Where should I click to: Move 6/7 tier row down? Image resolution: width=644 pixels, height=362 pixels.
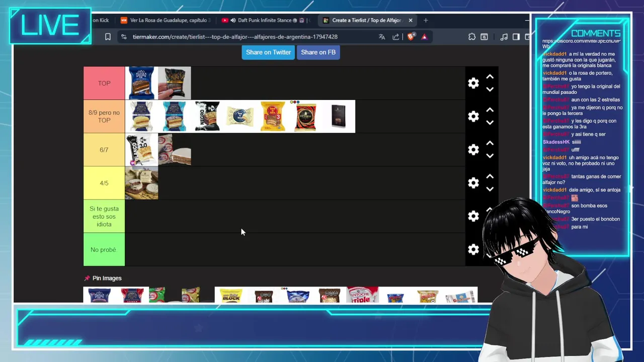point(490,156)
